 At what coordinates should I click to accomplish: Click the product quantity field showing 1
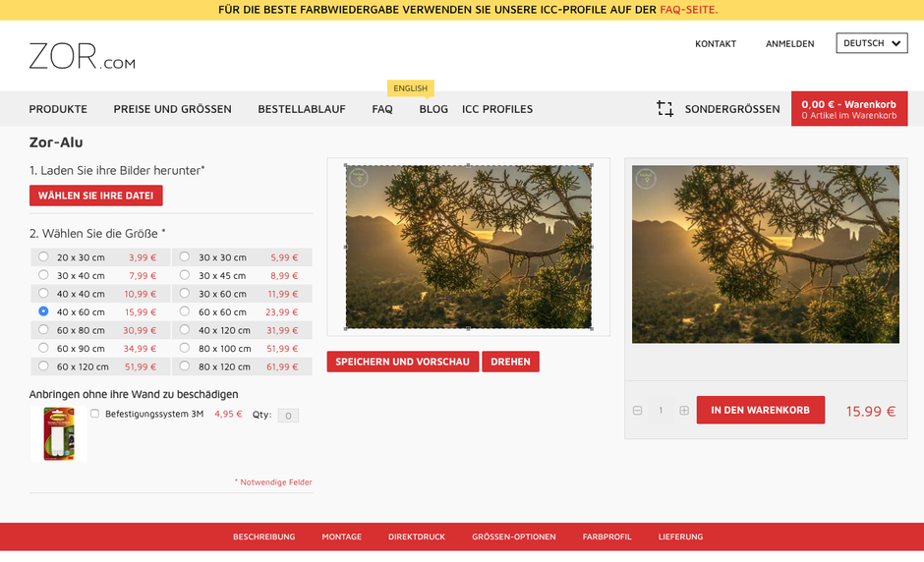click(x=661, y=411)
